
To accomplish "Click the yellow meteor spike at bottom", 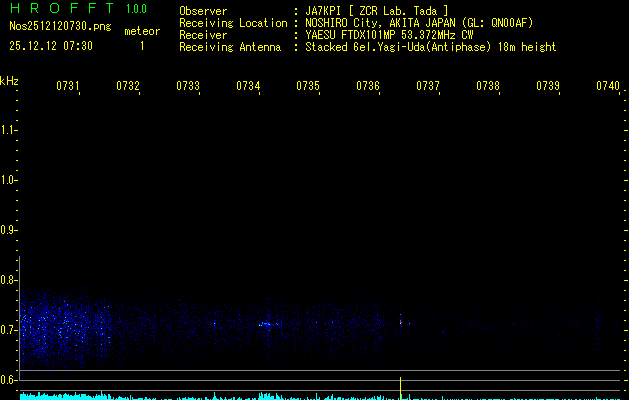I will (x=401, y=388).
